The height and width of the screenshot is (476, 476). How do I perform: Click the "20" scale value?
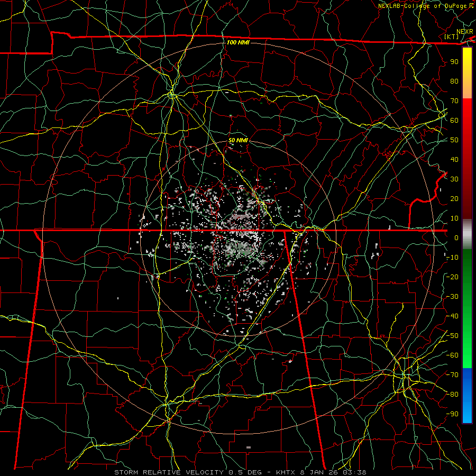click(x=454, y=198)
